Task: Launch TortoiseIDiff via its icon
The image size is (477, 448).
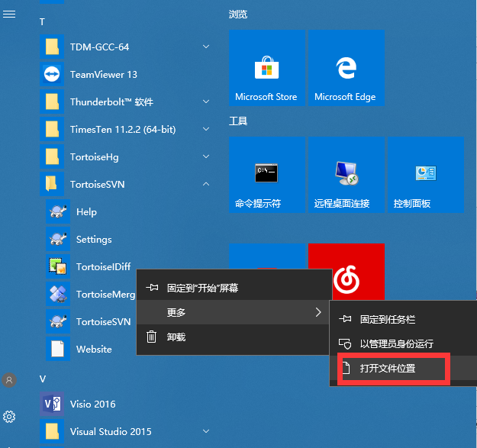Action: tap(58, 266)
